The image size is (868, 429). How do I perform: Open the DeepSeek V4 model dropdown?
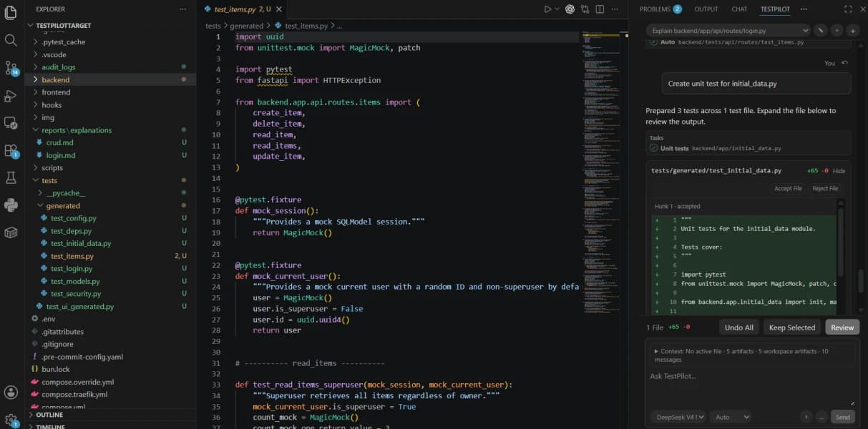678,417
